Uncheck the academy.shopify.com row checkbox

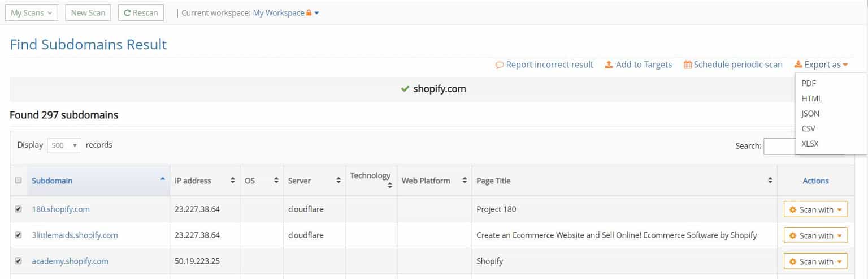pyautogui.click(x=18, y=261)
